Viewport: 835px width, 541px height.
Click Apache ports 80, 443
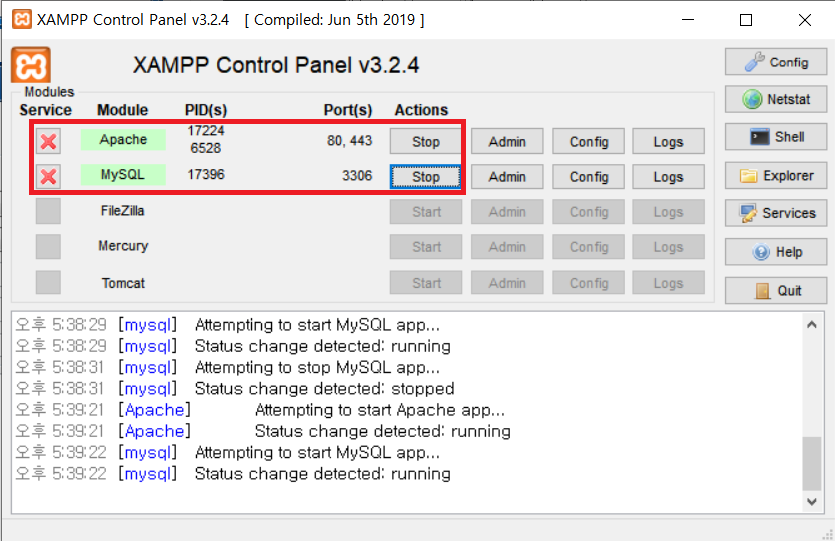point(349,141)
